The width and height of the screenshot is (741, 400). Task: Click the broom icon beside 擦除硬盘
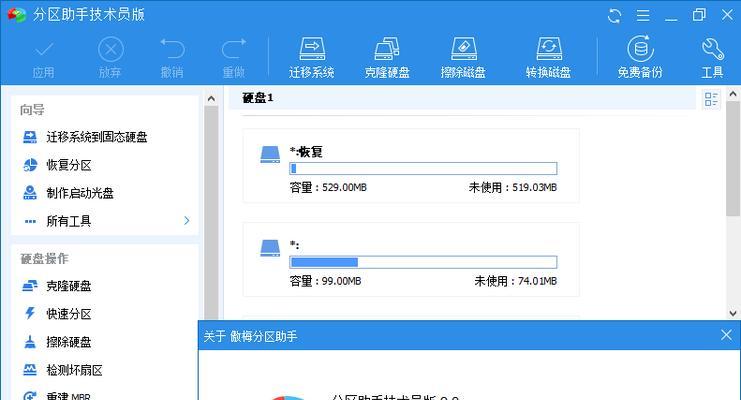click(x=30, y=342)
